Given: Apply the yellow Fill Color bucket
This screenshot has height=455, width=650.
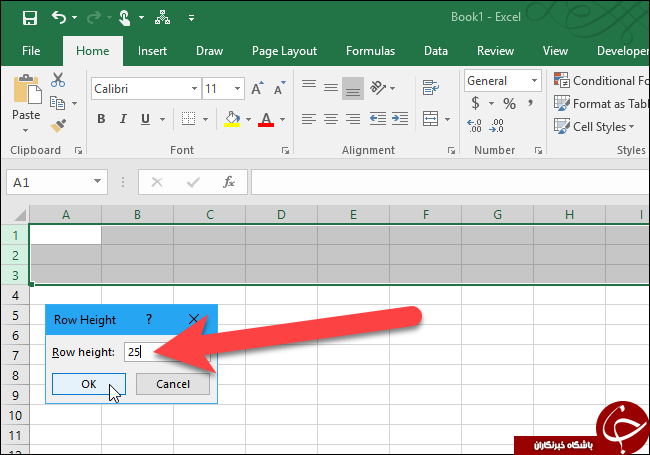Looking at the screenshot, I should pyautogui.click(x=232, y=119).
